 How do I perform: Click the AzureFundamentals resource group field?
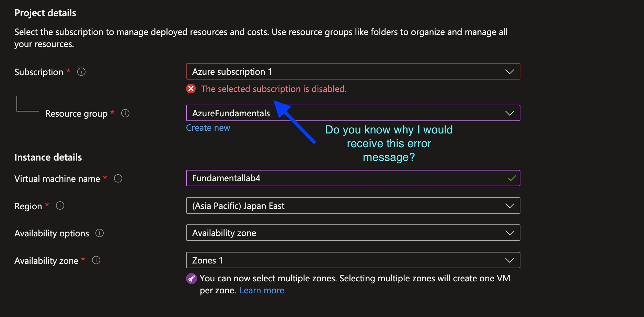(x=309, y=113)
